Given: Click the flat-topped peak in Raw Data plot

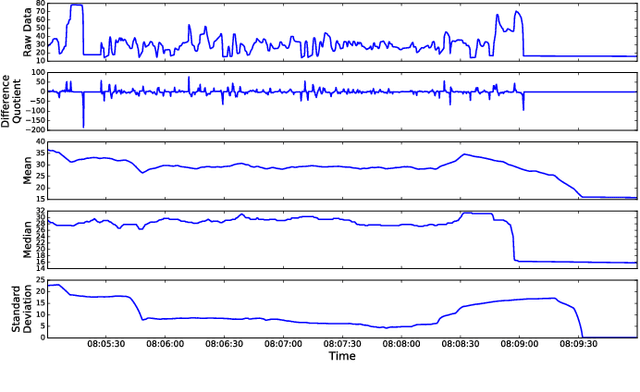Looking at the screenshot, I should [76, 5].
